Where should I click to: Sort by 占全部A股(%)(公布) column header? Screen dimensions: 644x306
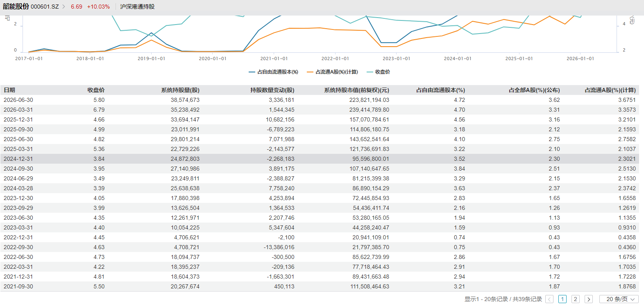(534, 90)
